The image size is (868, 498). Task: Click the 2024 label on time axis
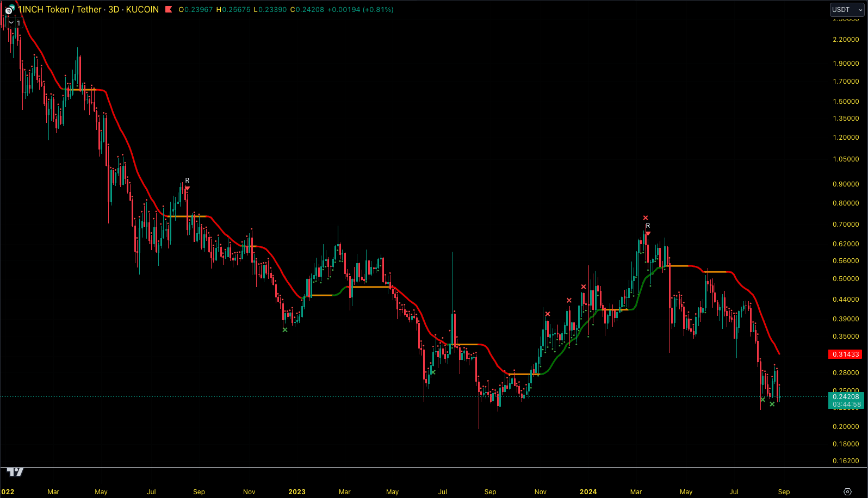coord(588,491)
